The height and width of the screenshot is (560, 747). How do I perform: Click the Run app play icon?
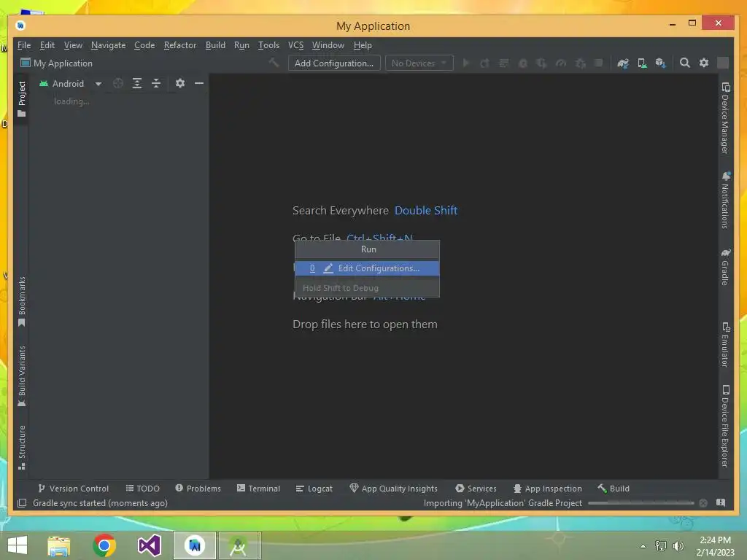[466, 63]
